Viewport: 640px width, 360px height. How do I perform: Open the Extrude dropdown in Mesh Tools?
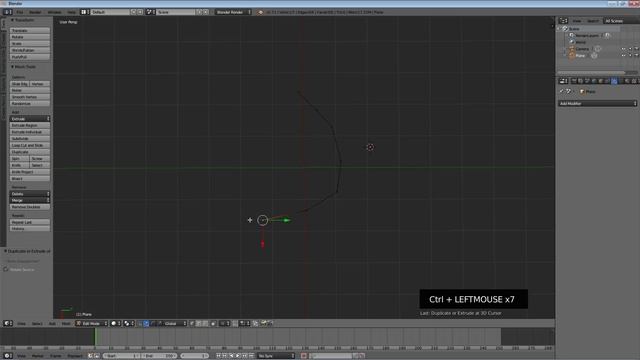coord(30,119)
